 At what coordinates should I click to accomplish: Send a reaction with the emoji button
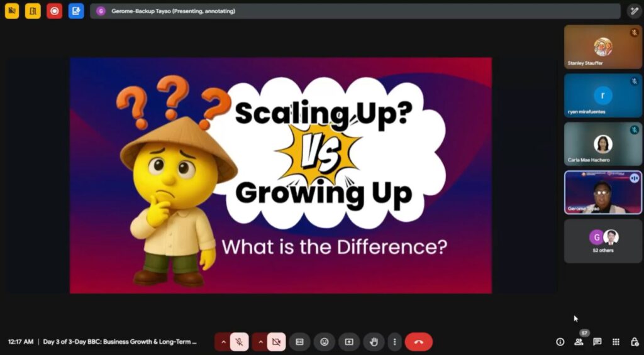(325, 342)
